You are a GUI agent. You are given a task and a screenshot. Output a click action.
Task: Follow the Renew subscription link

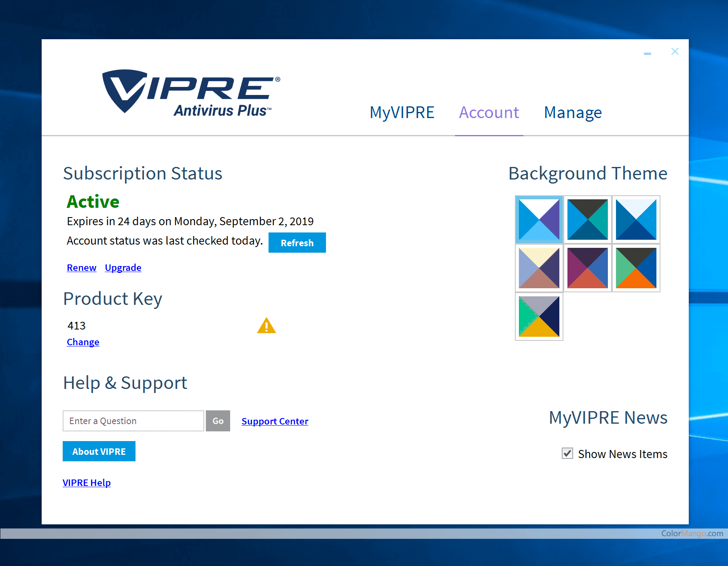pyautogui.click(x=82, y=268)
